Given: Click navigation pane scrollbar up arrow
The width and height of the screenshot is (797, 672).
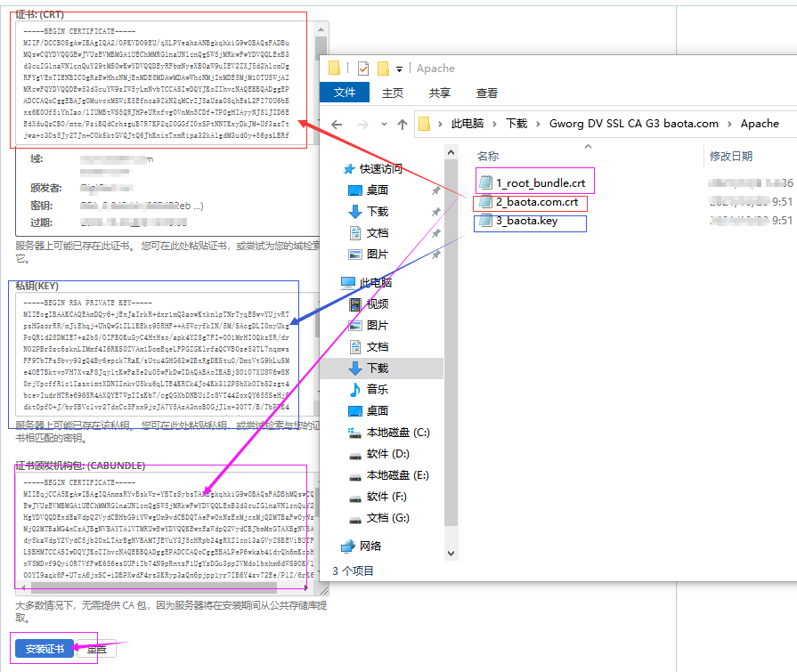Looking at the screenshot, I should [451, 152].
